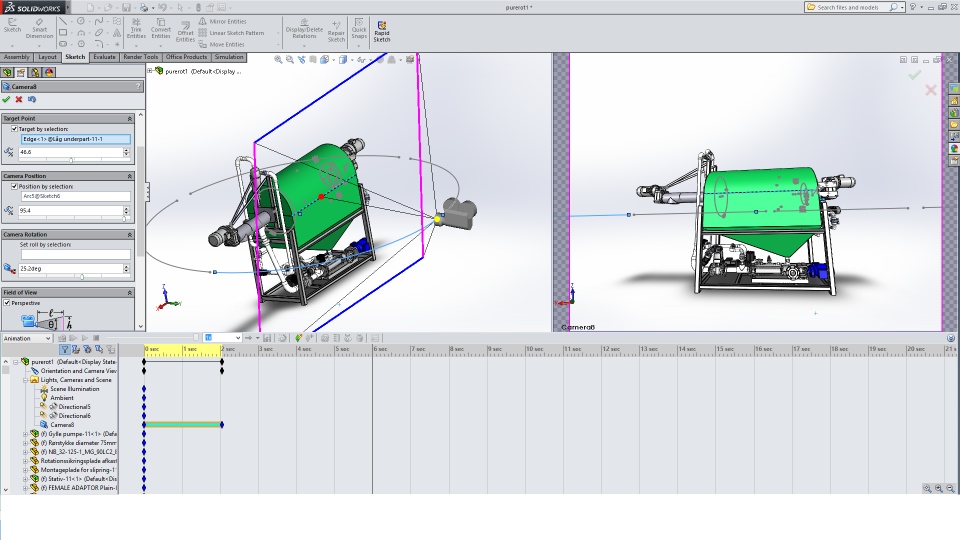Play the animation from start
Viewport: 960px width, 540px height.
pos(73,338)
